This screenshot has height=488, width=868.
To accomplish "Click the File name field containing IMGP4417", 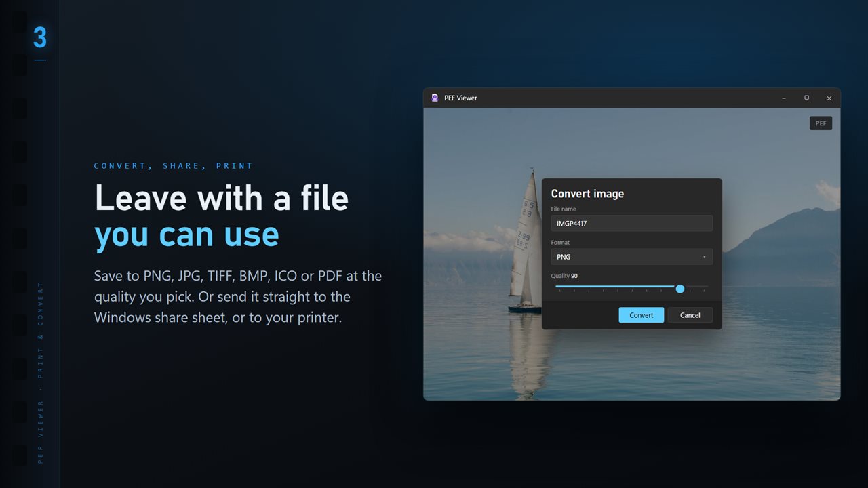I will tap(631, 223).
